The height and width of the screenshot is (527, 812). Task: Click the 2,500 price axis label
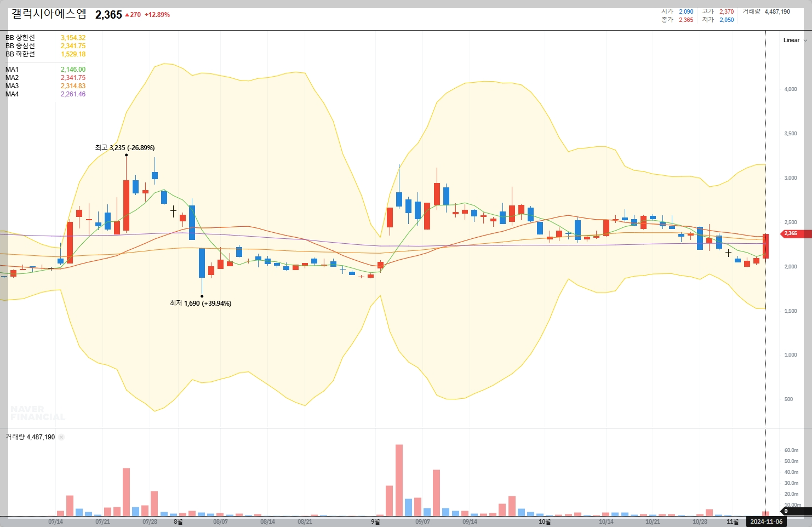(x=791, y=222)
